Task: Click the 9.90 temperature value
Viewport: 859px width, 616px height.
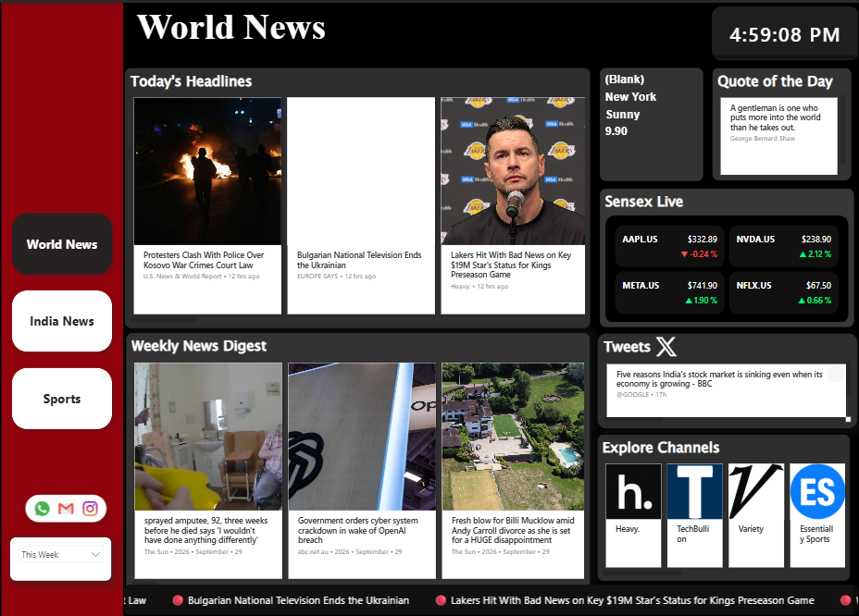Action: (x=616, y=130)
